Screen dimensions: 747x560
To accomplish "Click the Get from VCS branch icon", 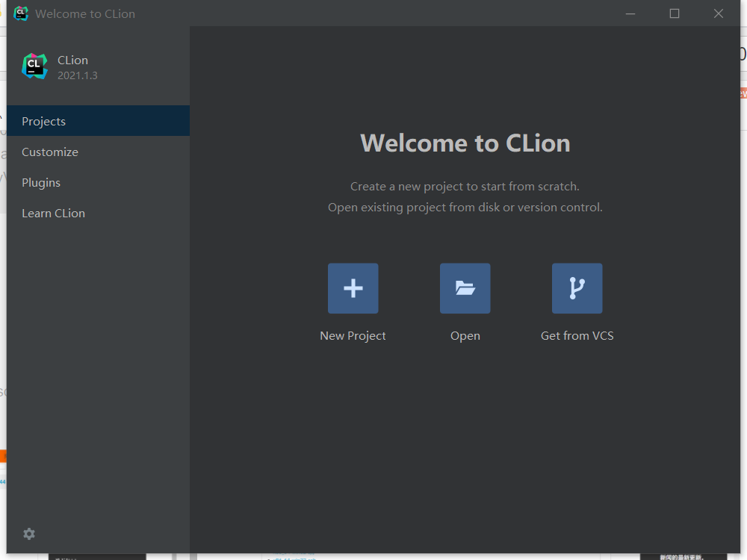I will tap(577, 287).
